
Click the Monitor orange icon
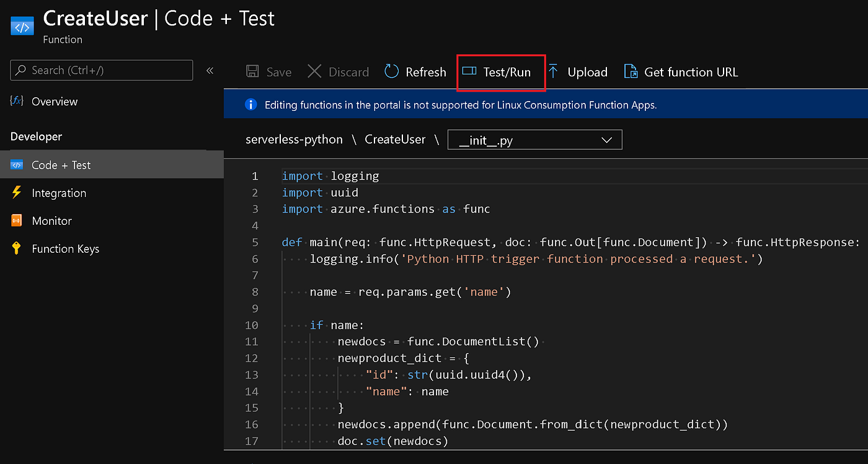17,221
